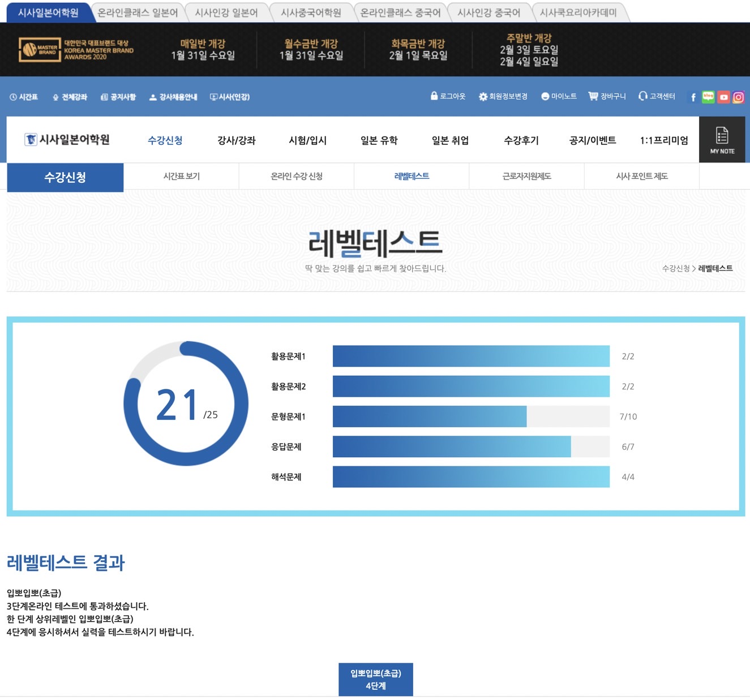Switch to 시사인강 일본어 top tab
Screen dimensions: 750x700
pyautogui.click(x=226, y=12)
